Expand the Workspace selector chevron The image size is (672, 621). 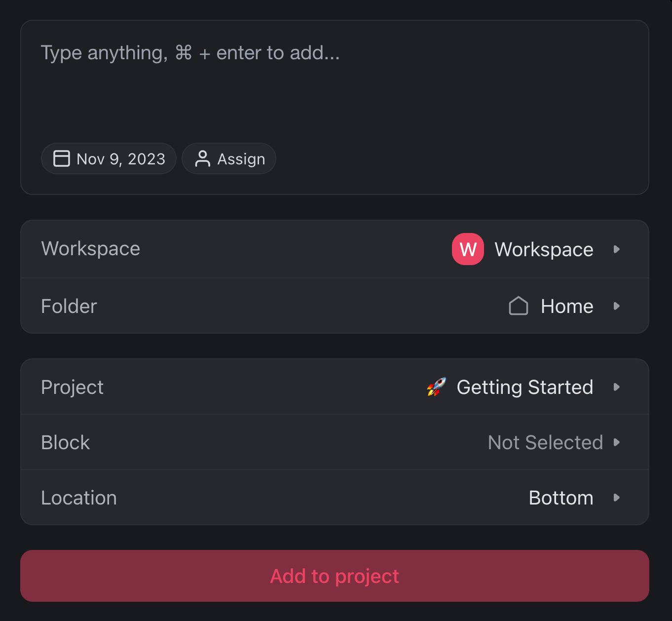[x=617, y=249]
